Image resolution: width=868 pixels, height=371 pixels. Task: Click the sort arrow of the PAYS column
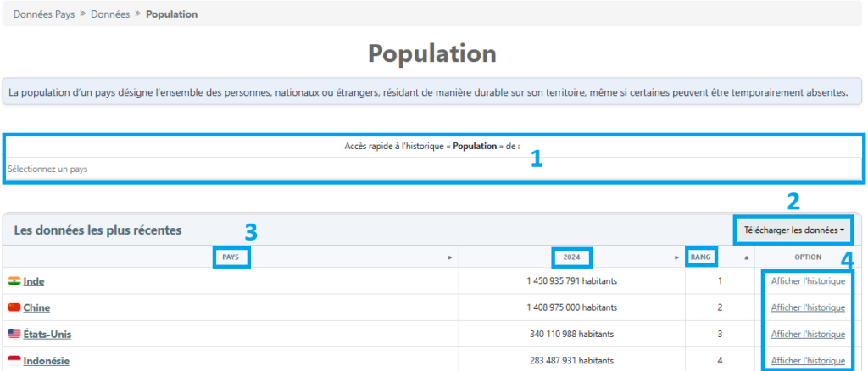point(451,257)
